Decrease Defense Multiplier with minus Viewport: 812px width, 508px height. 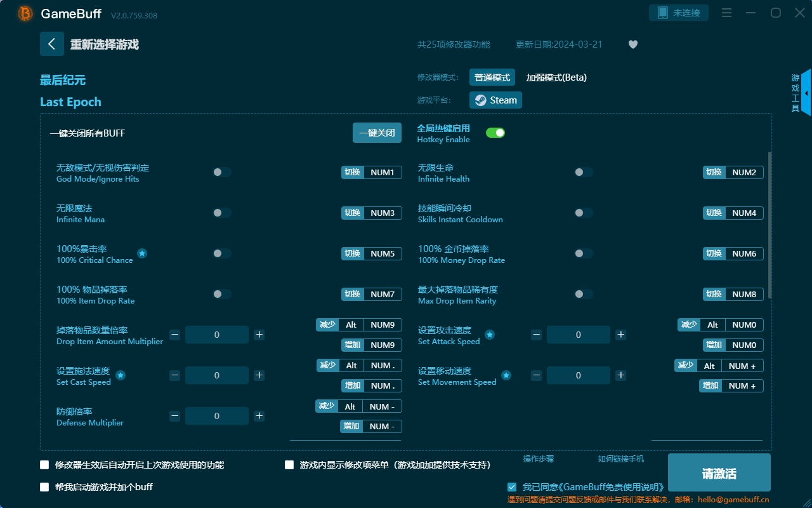(174, 416)
